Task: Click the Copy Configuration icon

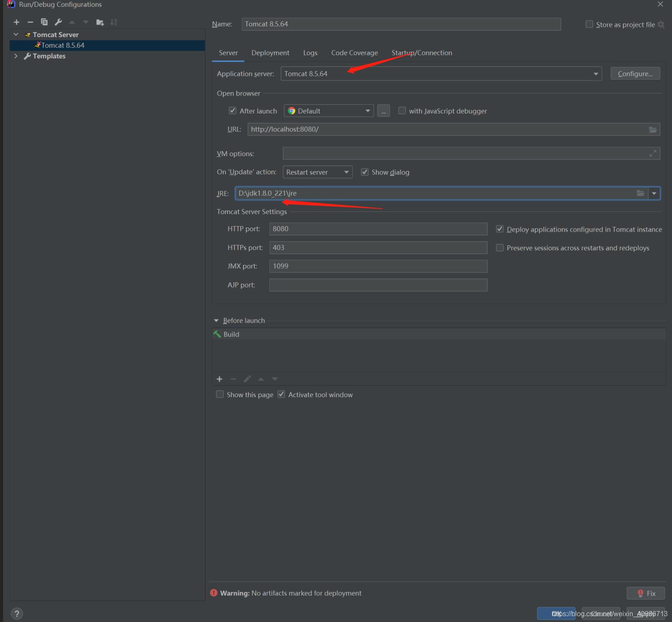Action: [44, 22]
